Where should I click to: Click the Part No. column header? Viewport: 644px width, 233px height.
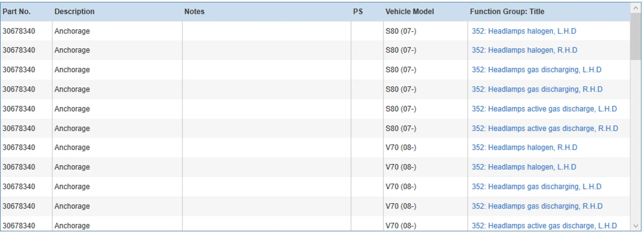(16, 12)
